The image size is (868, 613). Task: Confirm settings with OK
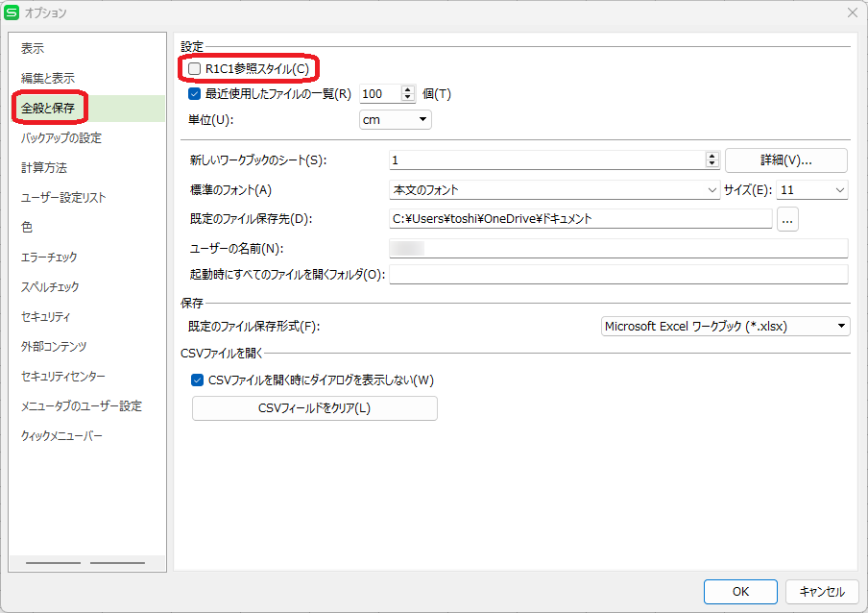pyautogui.click(x=740, y=592)
